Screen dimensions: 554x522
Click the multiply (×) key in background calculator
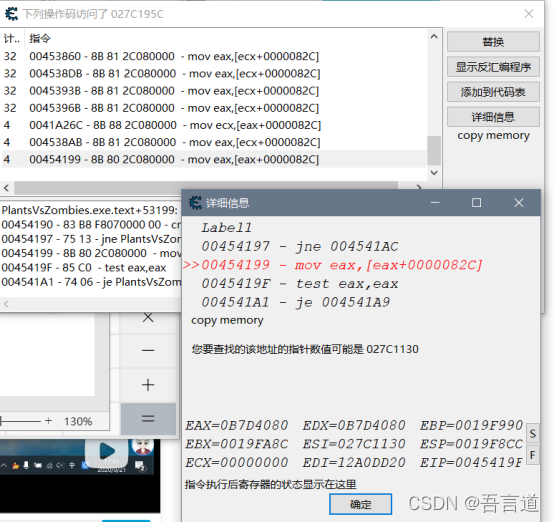point(148,317)
